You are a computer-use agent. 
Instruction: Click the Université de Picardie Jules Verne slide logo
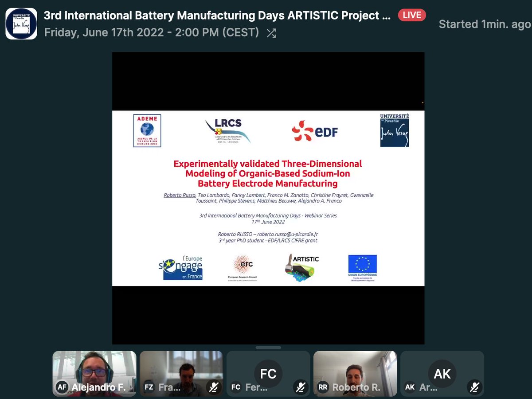click(395, 130)
